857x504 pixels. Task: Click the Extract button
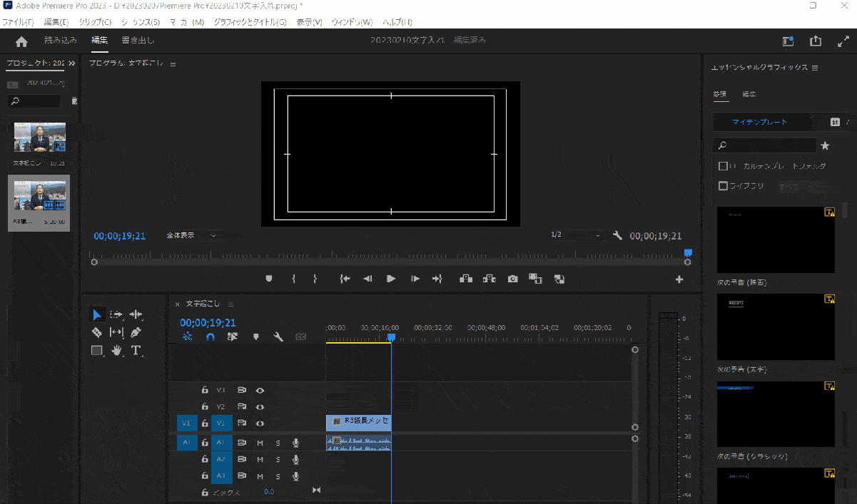click(x=489, y=279)
